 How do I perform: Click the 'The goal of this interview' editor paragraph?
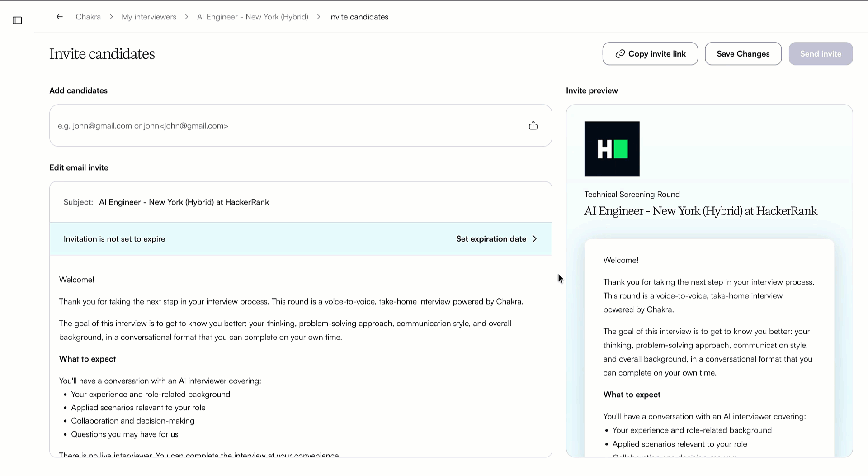pyautogui.click(x=285, y=330)
